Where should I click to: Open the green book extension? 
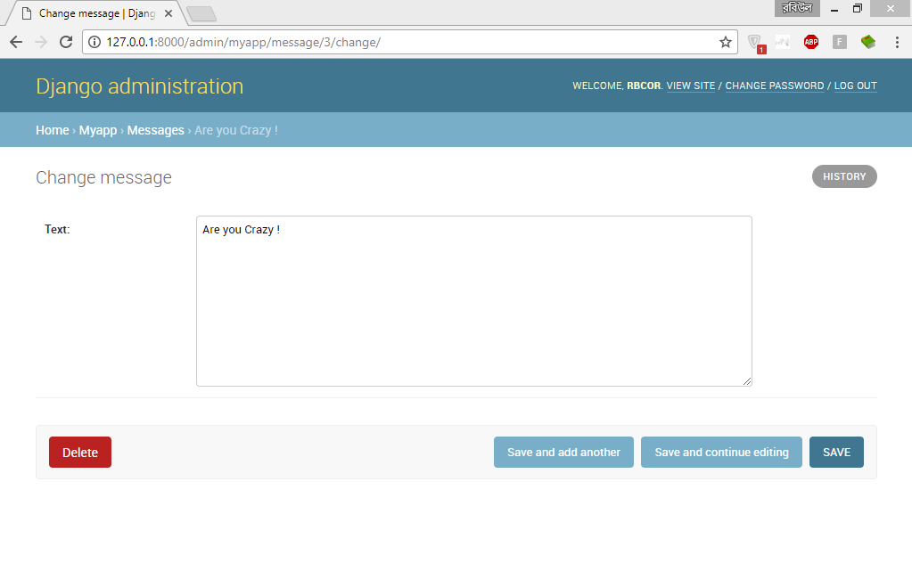867,42
